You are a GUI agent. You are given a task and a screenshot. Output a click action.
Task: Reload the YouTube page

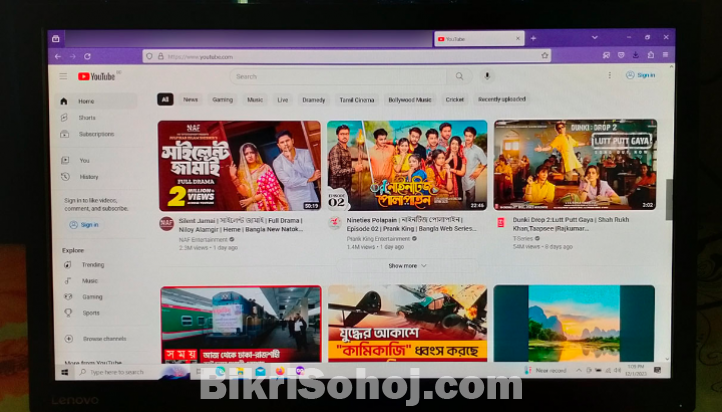[x=87, y=56]
